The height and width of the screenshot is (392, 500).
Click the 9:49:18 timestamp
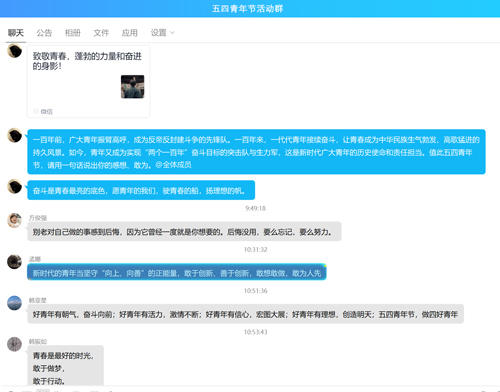pos(255,208)
